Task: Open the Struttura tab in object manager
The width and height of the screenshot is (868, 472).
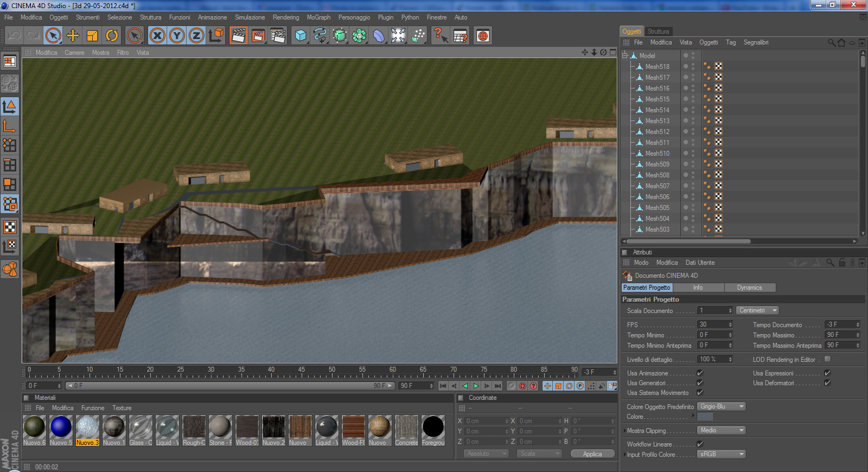Action: point(658,31)
